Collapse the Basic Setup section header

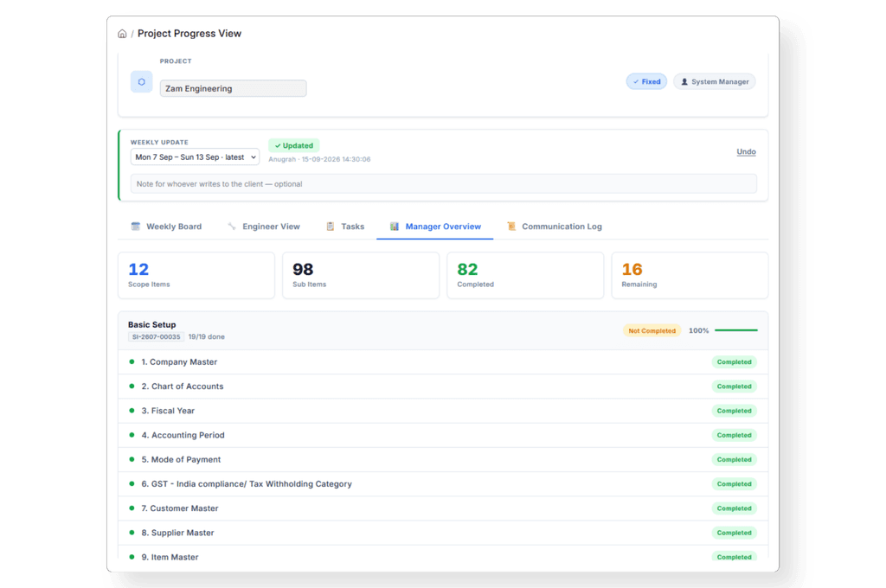[x=443, y=330]
